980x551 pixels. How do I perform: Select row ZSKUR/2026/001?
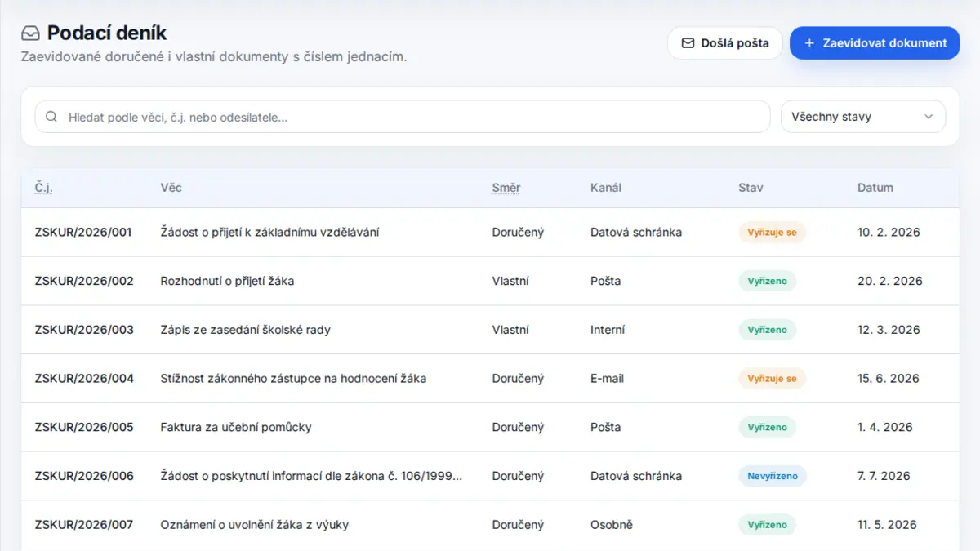pos(490,232)
